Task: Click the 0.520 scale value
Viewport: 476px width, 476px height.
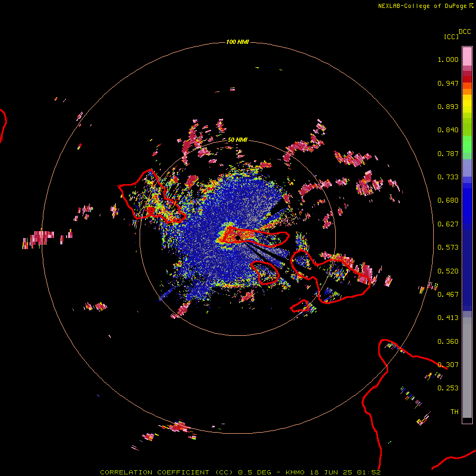Action: (x=448, y=271)
